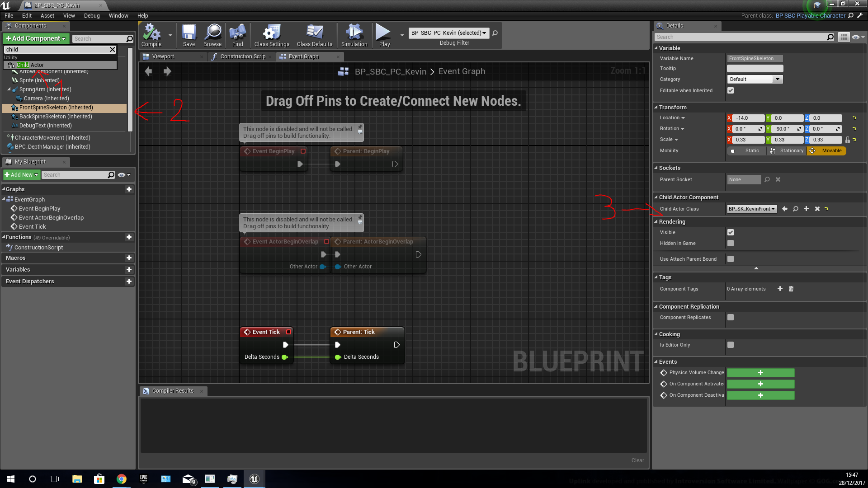Enable Use Attach Parent Bound
The width and height of the screenshot is (868, 488).
pos(731,259)
